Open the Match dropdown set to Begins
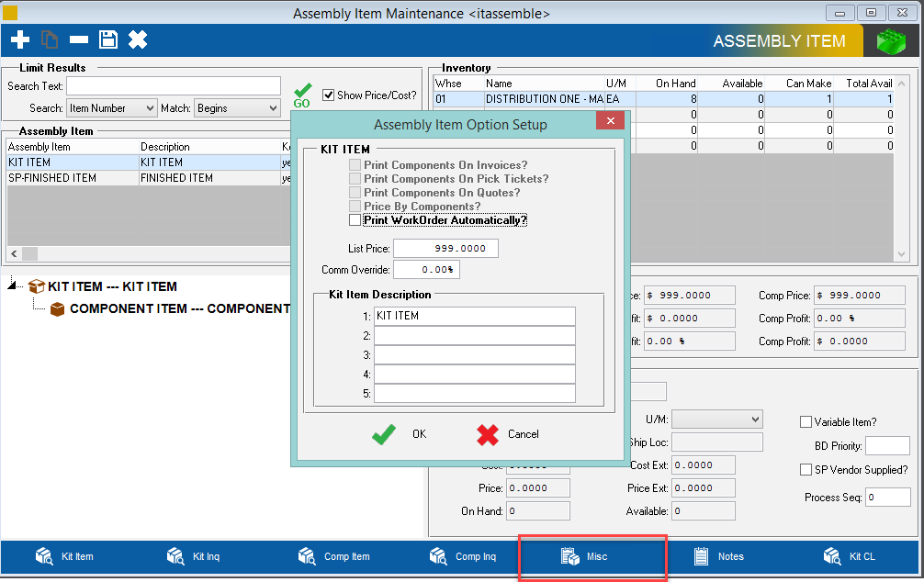Screen dimensions: 924x582 (236, 108)
